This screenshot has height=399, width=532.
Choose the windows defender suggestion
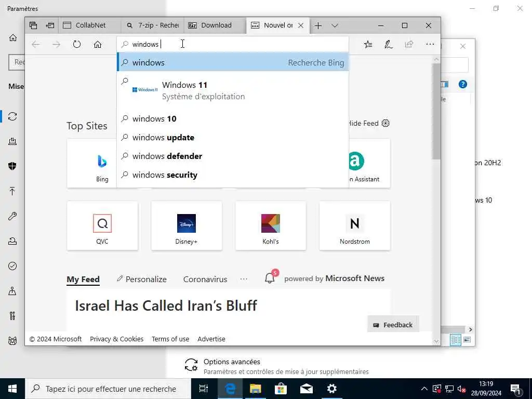tap(233, 156)
